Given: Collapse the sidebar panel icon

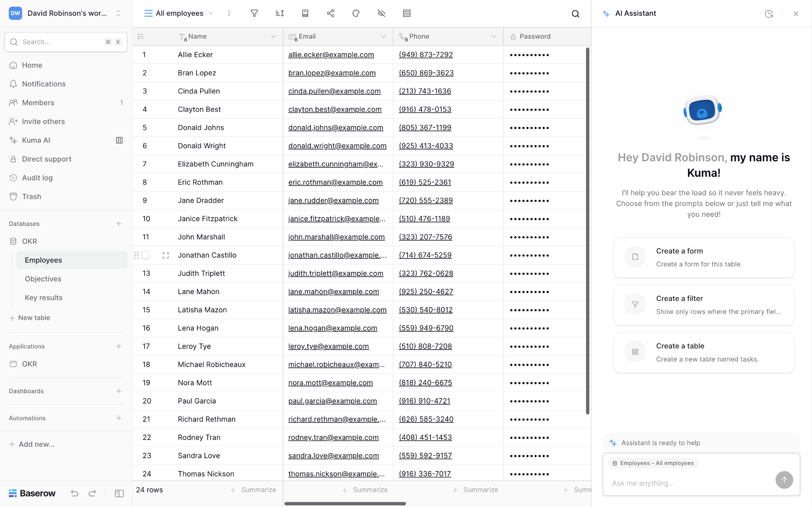Looking at the screenshot, I should click(x=119, y=493).
